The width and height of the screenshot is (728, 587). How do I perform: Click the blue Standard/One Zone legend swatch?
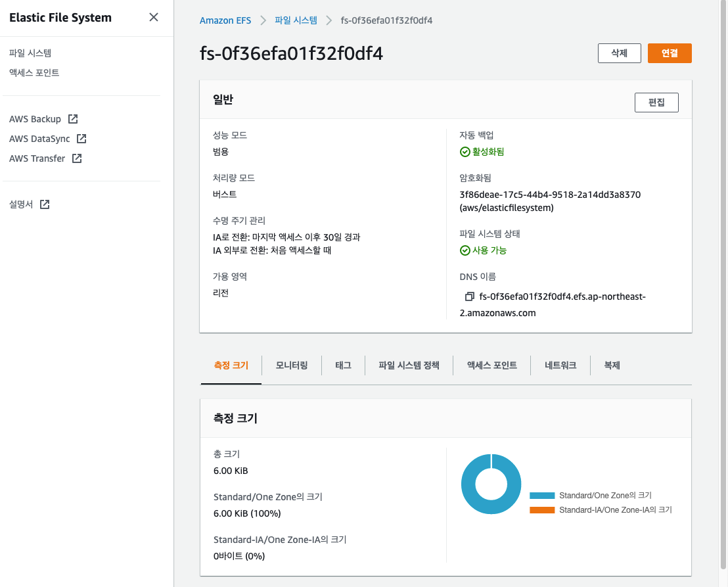542,496
